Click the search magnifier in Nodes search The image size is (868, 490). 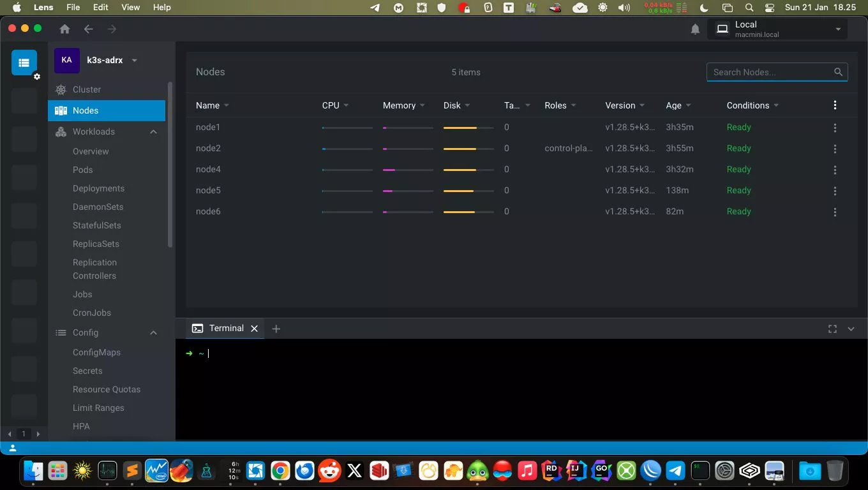pyautogui.click(x=838, y=72)
